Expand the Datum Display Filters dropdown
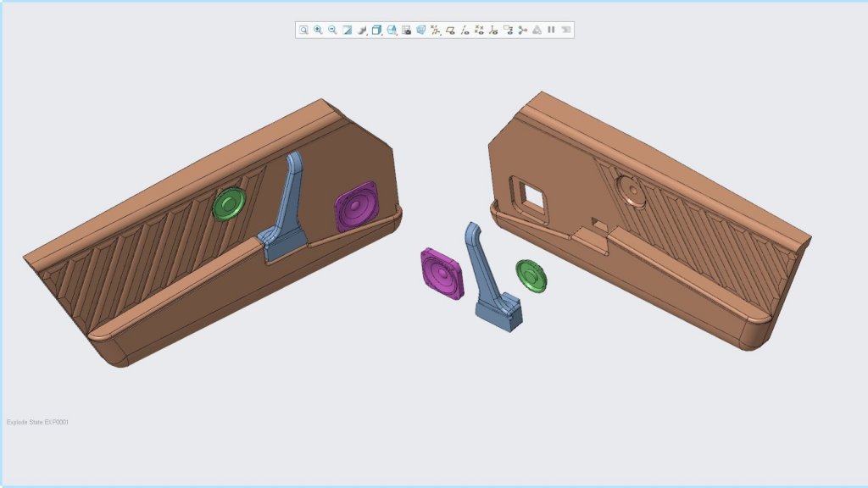The height and width of the screenshot is (488, 868). [437, 30]
